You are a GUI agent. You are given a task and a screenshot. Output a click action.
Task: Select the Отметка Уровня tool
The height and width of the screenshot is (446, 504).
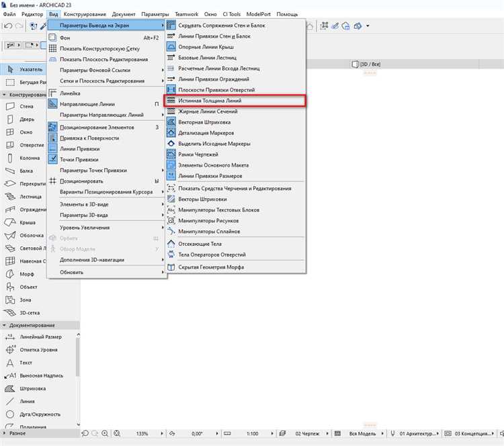pyautogui.click(x=38, y=349)
